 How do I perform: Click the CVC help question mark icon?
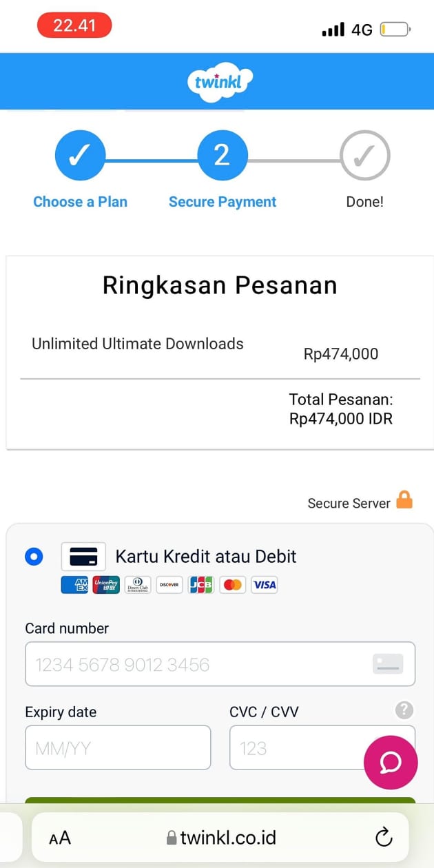coord(404,710)
